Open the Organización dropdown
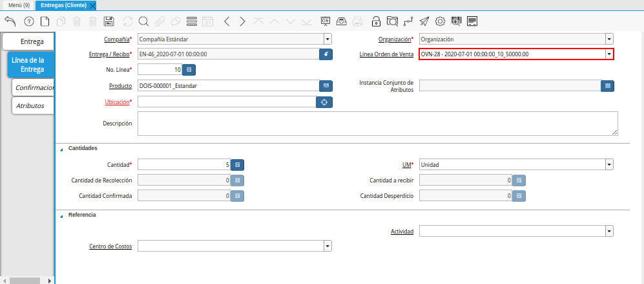The height and width of the screenshot is (284, 644). [x=610, y=39]
